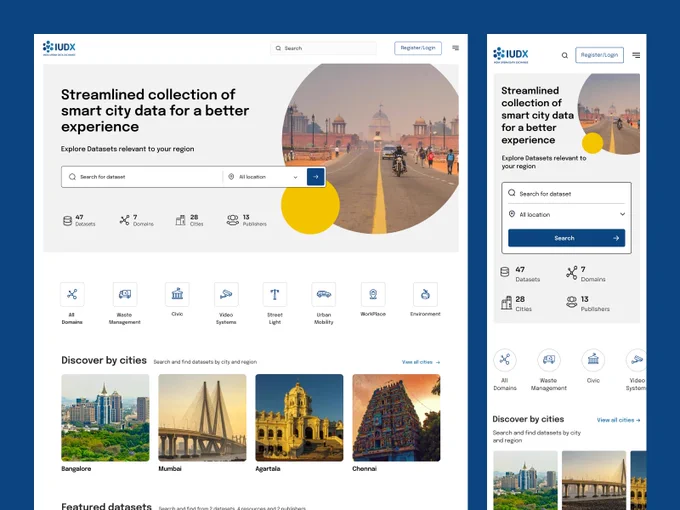Select the Civic domain icon in desktop view
Image resolution: width=680 pixels, height=510 pixels.
pos(177,294)
